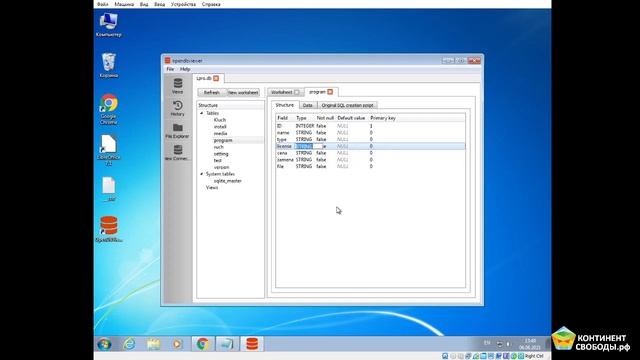Image resolution: width=640 pixels, height=360 pixels.
Task: Open Windows Media Player from taskbar
Action: pos(177,344)
